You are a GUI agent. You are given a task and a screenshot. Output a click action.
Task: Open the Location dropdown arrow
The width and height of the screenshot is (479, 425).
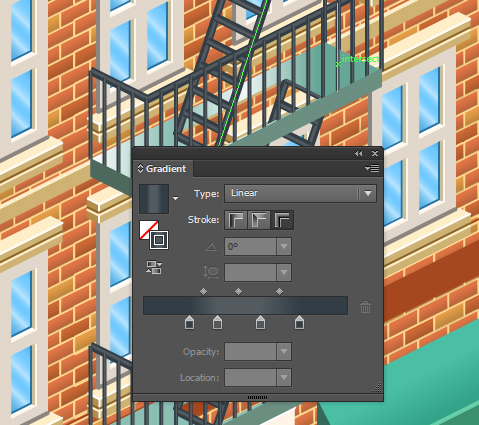284,378
